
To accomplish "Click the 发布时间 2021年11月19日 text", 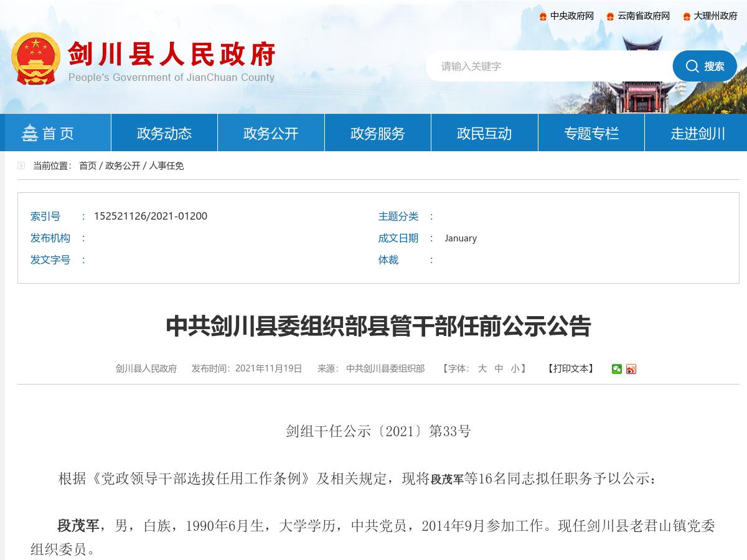I will [x=247, y=368].
